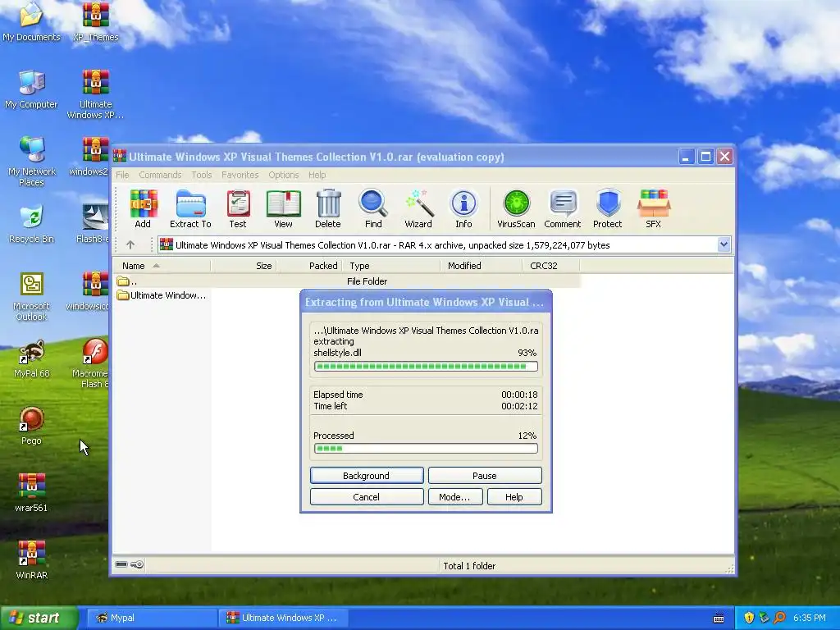This screenshot has width=840, height=630.
Task: Click the View book icon
Action: pyautogui.click(x=283, y=208)
